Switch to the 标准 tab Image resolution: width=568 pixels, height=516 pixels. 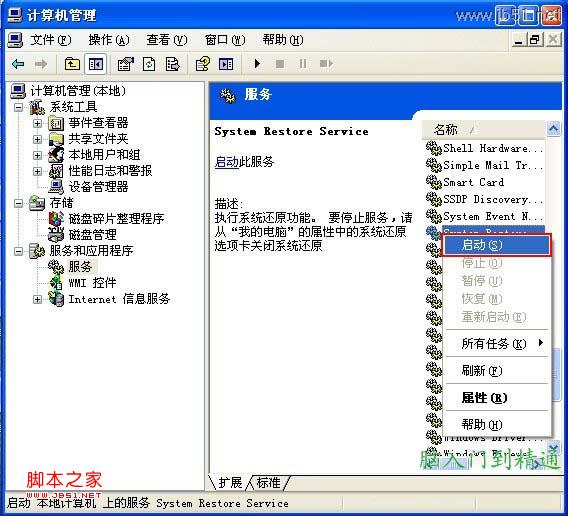pos(268,483)
